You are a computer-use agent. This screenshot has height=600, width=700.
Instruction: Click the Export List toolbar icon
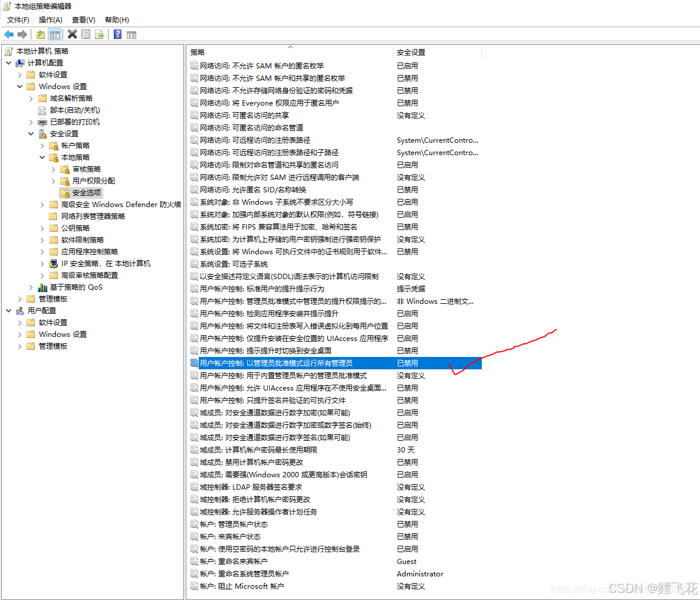coord(100,34)
